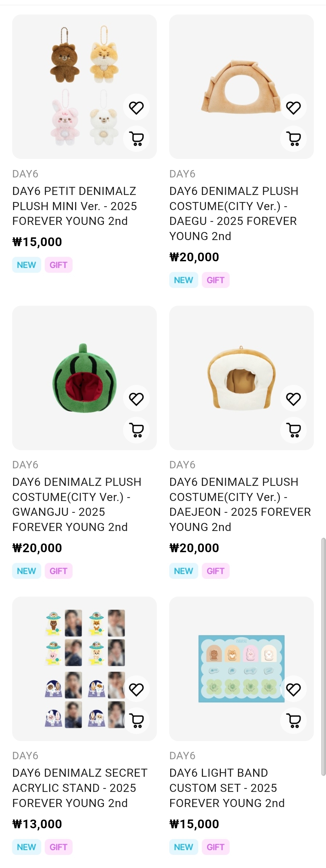Open Daejeon plush costume product title

point(240,504)
